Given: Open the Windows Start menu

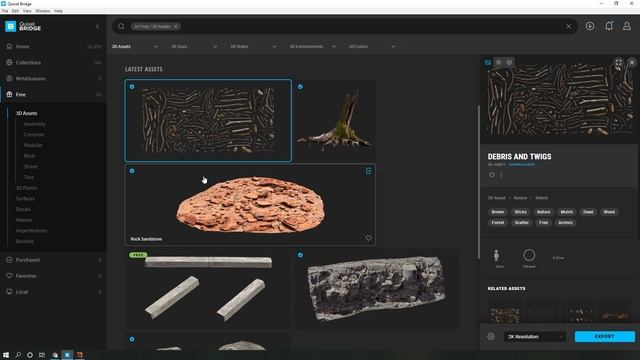Looking at the screenshot, I should [6, 355].
